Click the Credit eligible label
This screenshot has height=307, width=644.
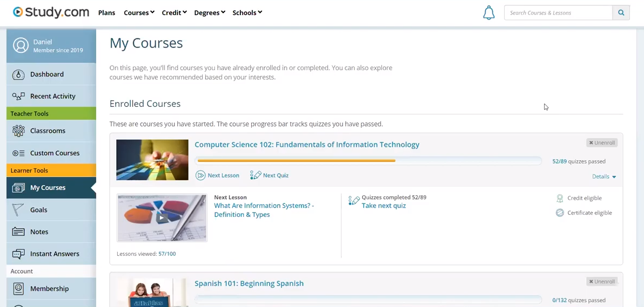[585, 198]
